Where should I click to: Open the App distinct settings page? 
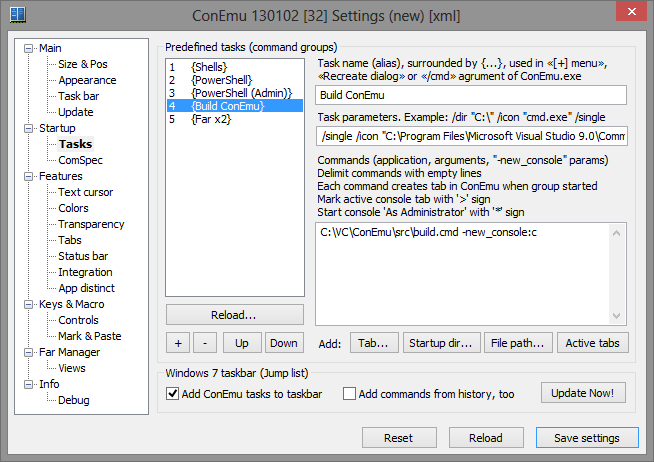(86, 288)
